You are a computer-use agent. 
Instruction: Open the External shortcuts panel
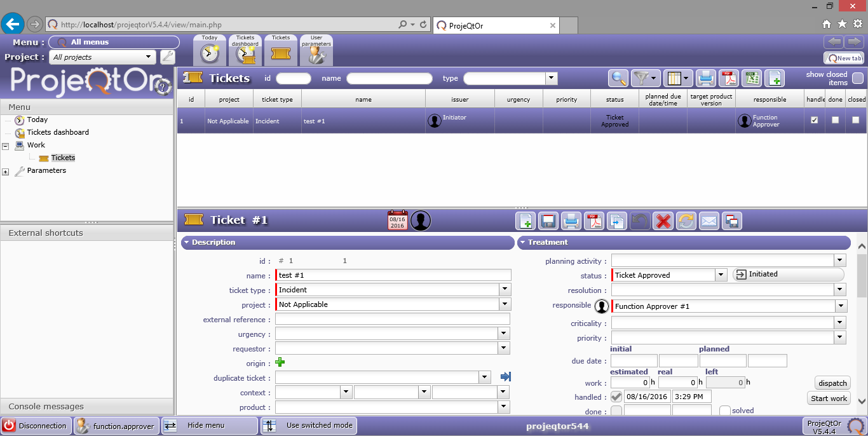87,233
